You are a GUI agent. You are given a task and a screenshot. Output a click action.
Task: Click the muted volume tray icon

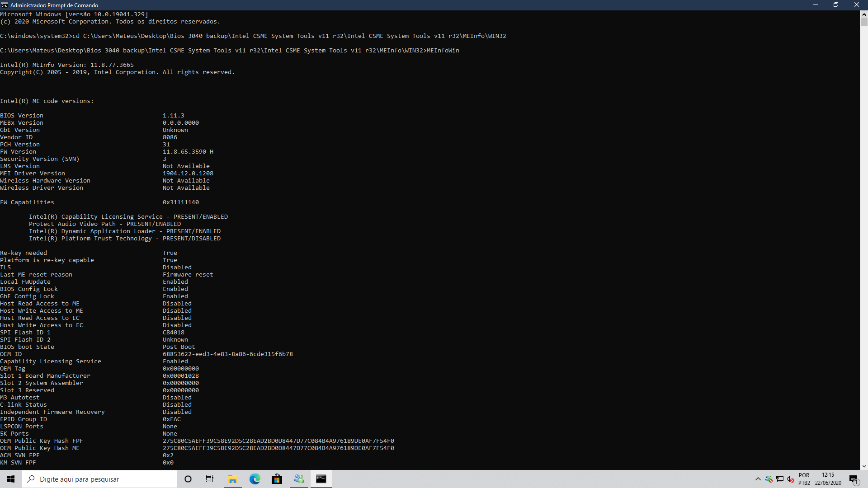point(791,479)
